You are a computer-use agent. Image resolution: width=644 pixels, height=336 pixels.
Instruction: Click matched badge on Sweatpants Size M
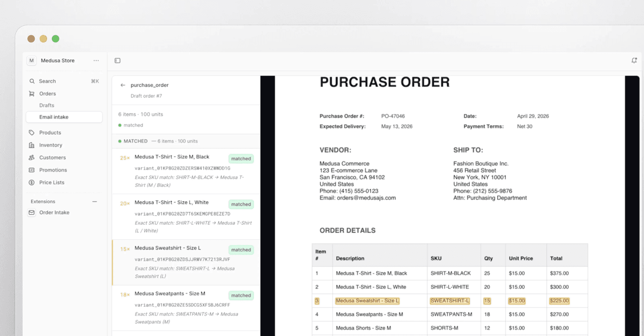click(241, 296)
